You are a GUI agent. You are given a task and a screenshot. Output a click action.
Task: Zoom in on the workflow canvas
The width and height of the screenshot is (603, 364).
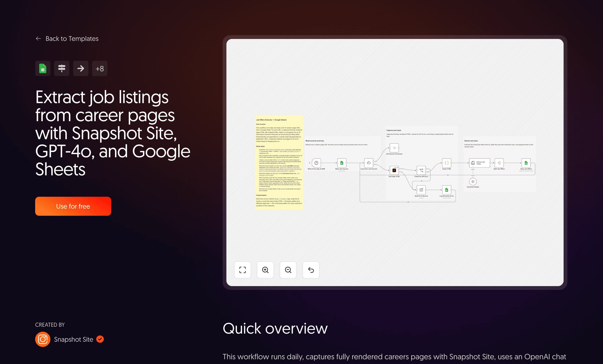265,270
